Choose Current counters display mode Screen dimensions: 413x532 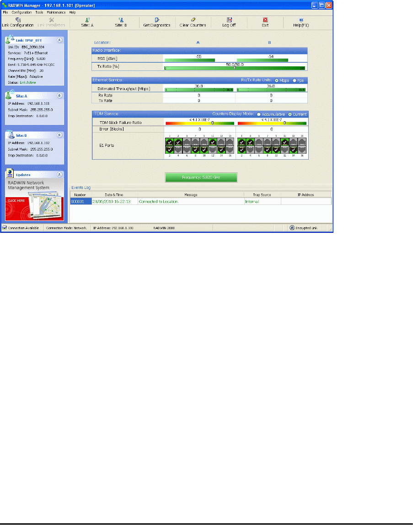(x=290, y=114)
